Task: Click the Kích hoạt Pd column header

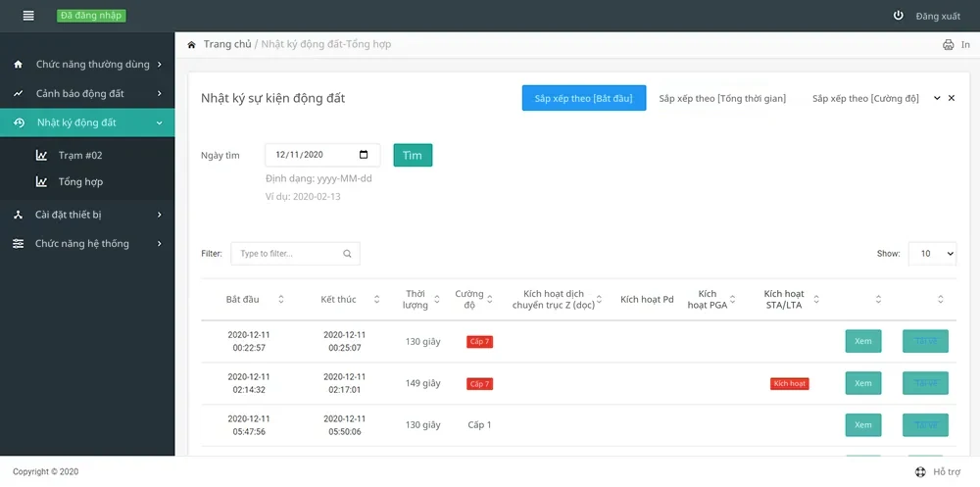Action: (647, 300)
